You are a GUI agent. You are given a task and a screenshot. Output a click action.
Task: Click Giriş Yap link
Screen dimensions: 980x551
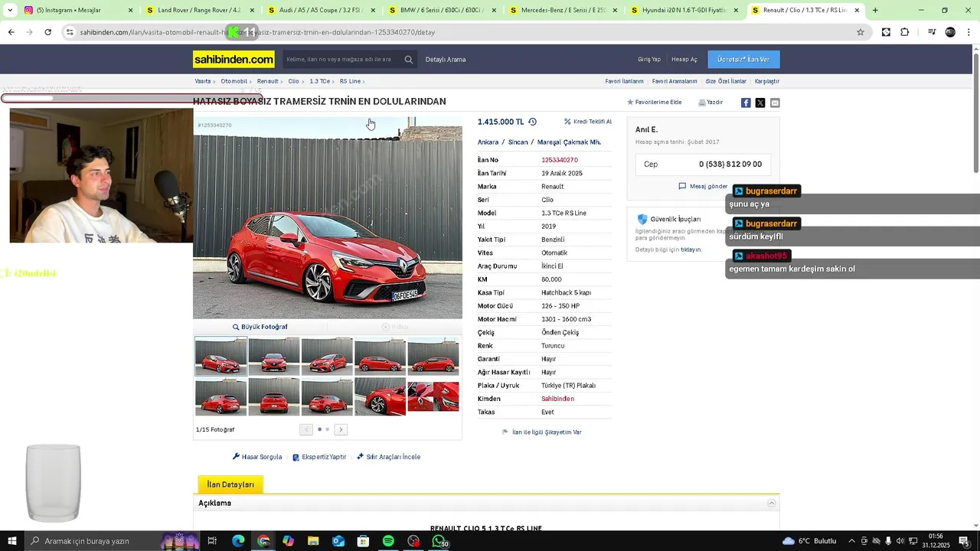coord(649,60)
